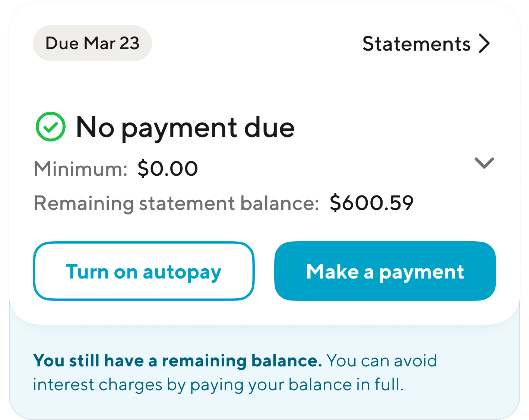Click the Due Mar 23 badge
Viewport: 529px width, 420px height.
(92, 43)
